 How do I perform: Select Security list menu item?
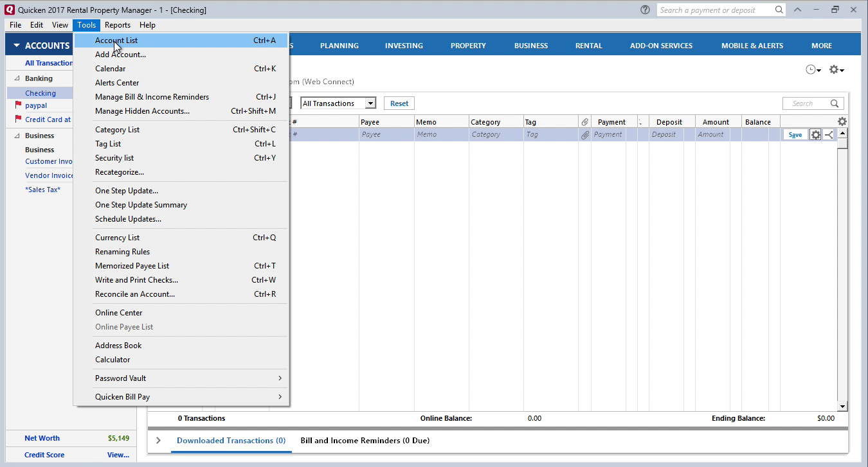[x=181, y=158]
